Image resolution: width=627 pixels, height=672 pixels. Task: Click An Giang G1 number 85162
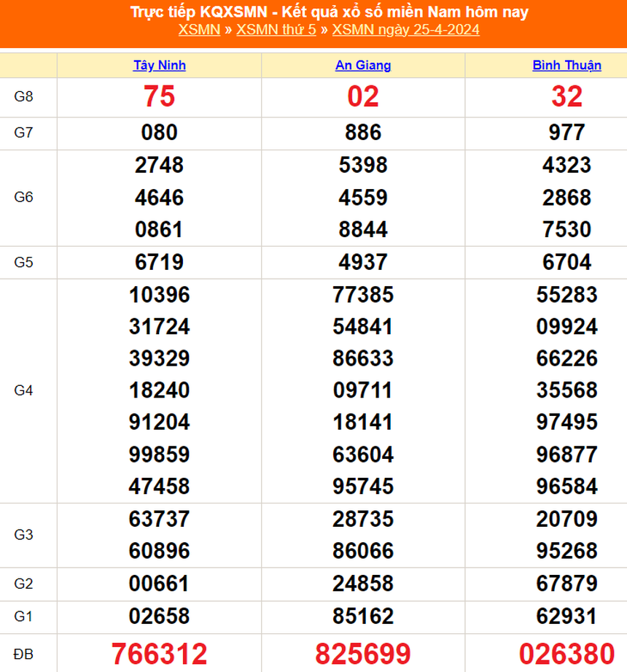tap(362, 616)
